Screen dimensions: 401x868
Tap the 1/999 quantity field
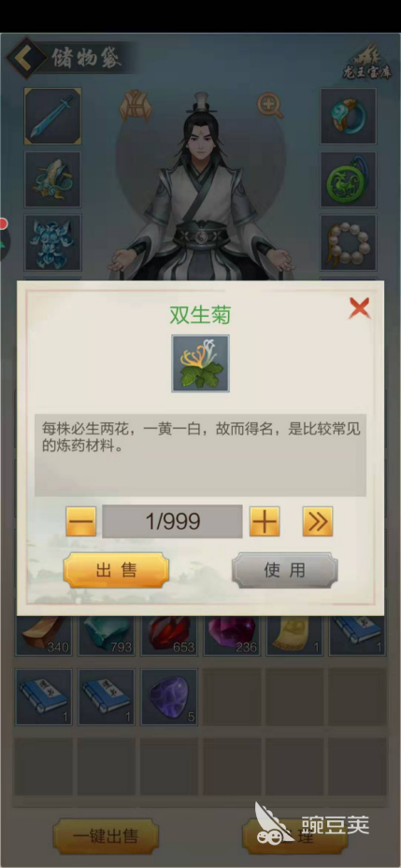tap(172, 521)
